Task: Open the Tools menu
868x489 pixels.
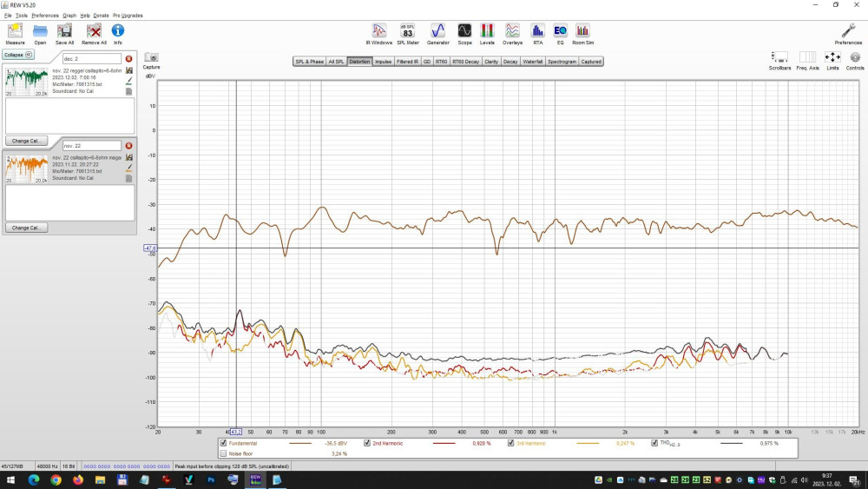Action: tap(21, 16)
